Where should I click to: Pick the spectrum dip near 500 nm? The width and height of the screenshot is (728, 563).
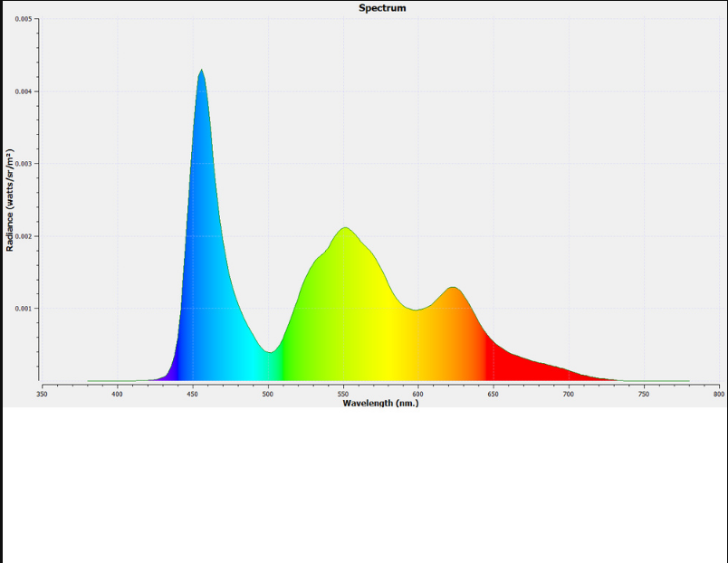270,351
